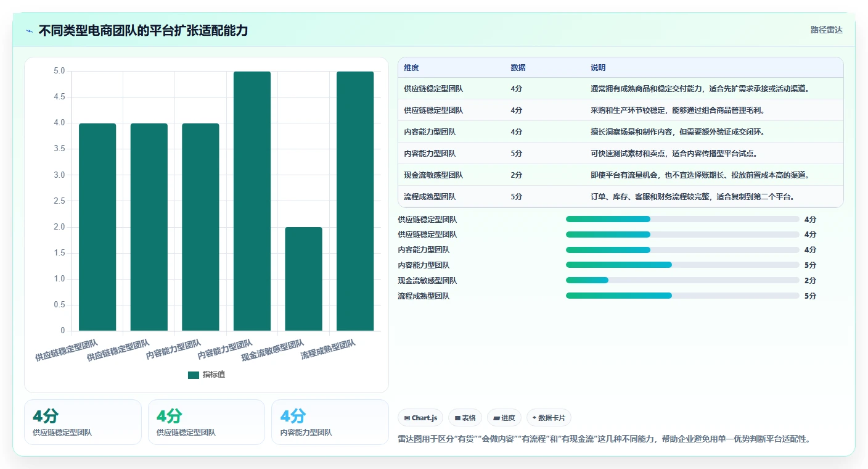Click the 内容能力型团队 progress bar showing 5分

(682, 265)
